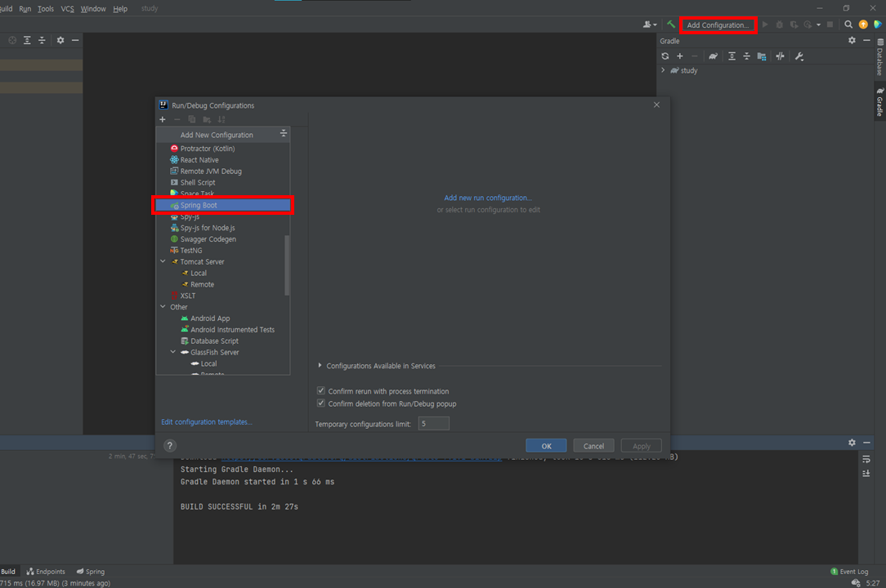This screenshot has width=886, height=588.
Task: Open the code-with-me user icon dropdown
Action: click(x=650, y=24)
